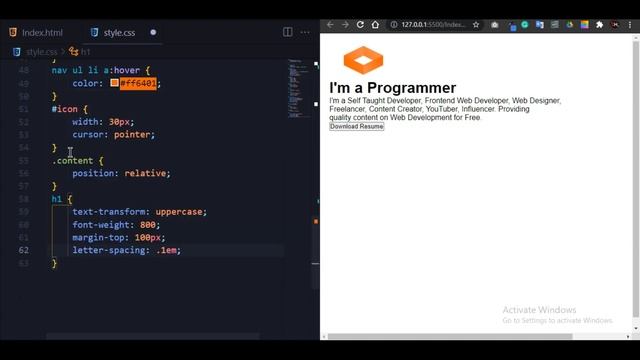Click the self taught developer paragraph
640x360 pixels.
(445, 109)
